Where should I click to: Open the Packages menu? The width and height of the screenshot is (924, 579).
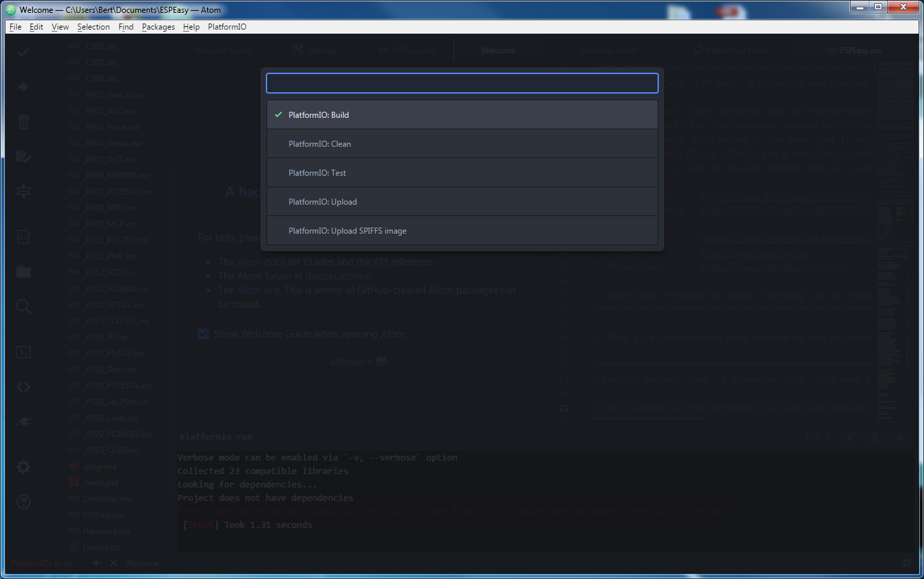point(158,27)
